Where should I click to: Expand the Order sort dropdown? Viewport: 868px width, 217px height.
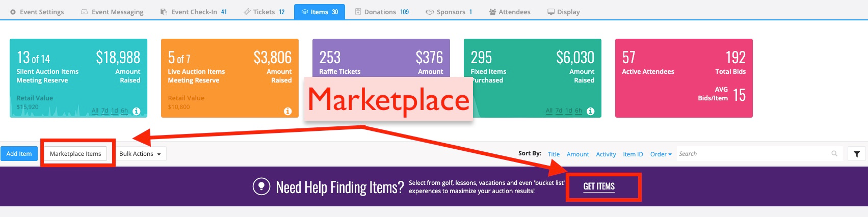click(661, 154)
